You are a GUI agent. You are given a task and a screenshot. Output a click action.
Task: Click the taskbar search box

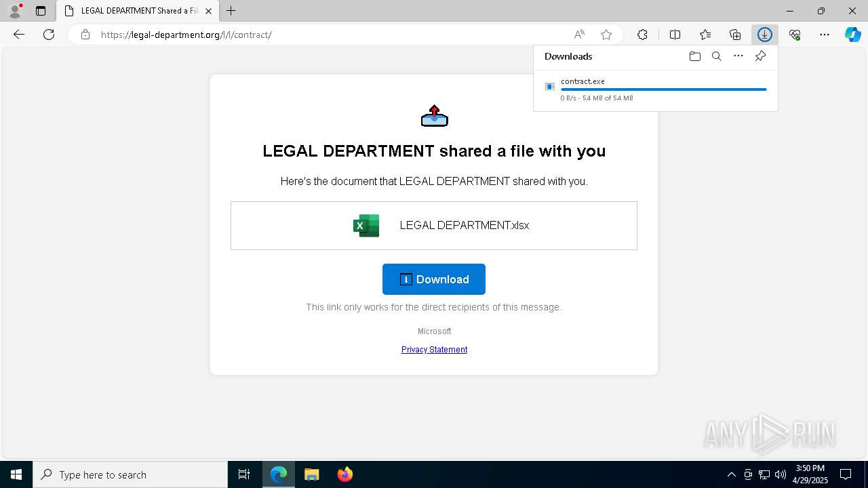[130, 474]
